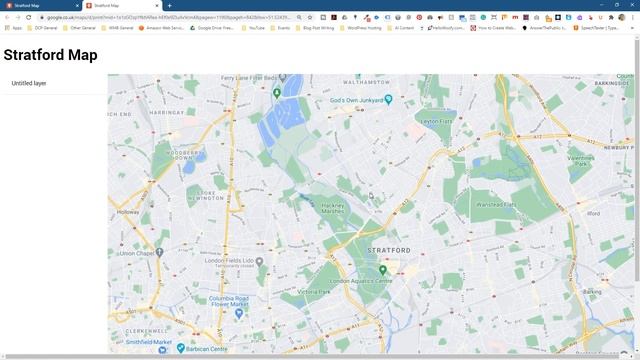Open the Amazon Web Services bookmark

coord(162,28)
